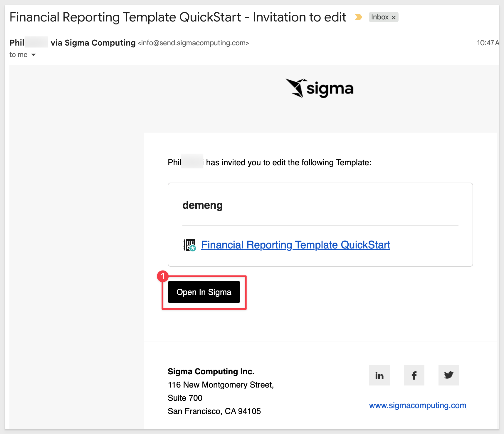Click the sender name Phil via Sigma Computing

click(73, 43)
